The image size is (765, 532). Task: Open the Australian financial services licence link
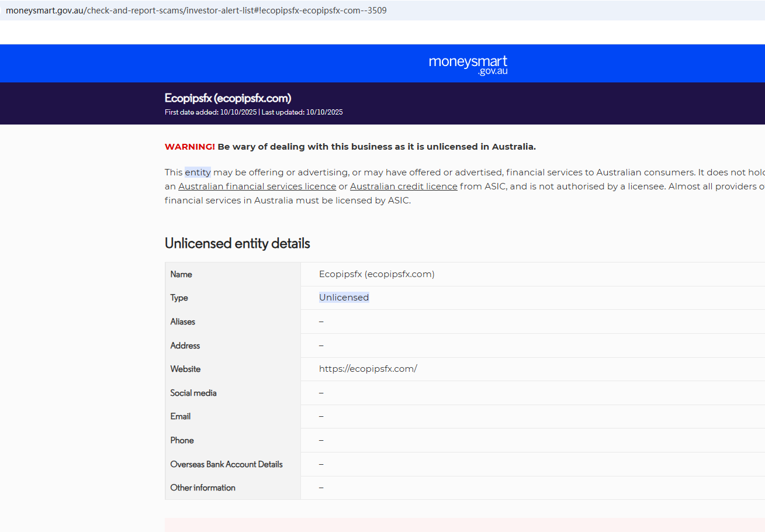coord(257,186)
